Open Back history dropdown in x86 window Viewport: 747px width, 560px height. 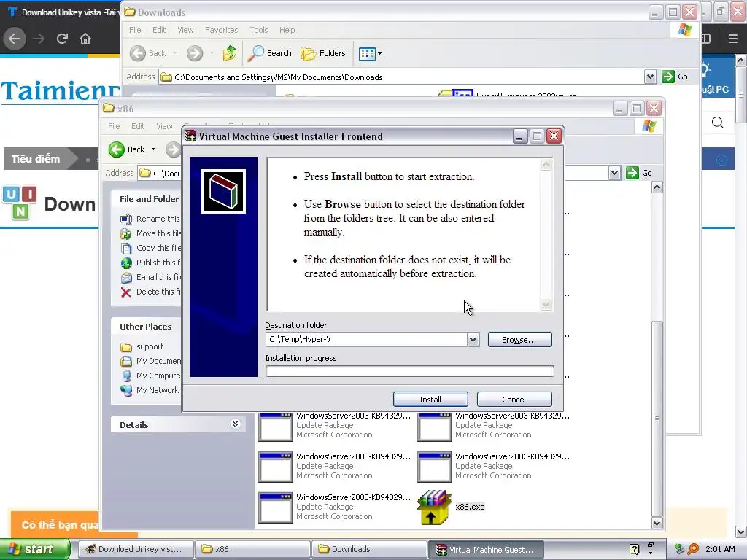click(153, 149)
